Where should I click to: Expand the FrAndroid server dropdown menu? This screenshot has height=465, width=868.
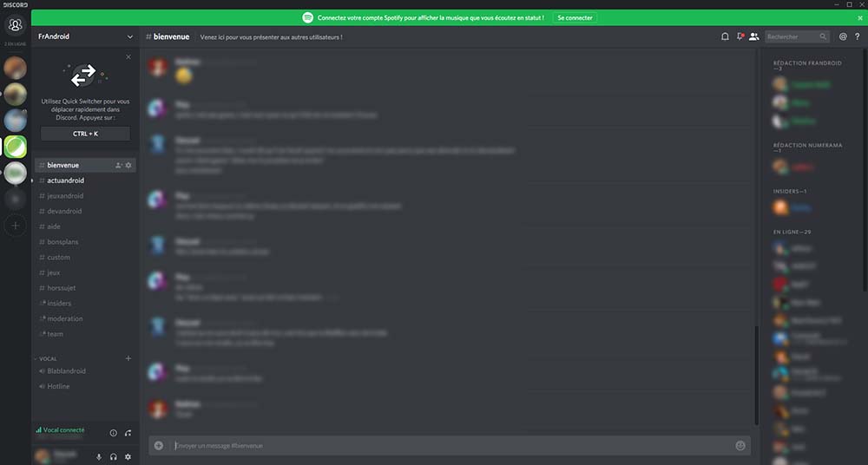[x=130, y=36]
